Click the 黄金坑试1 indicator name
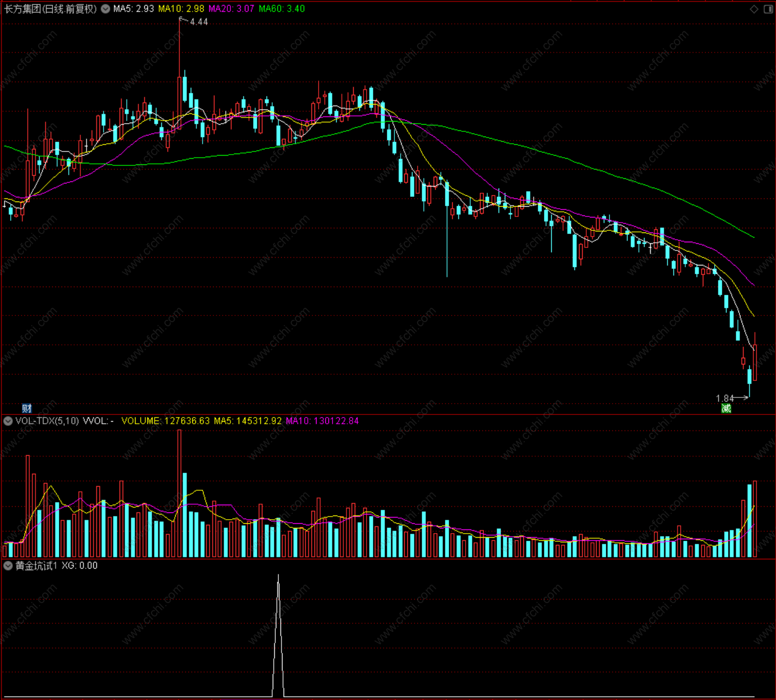 36,566
